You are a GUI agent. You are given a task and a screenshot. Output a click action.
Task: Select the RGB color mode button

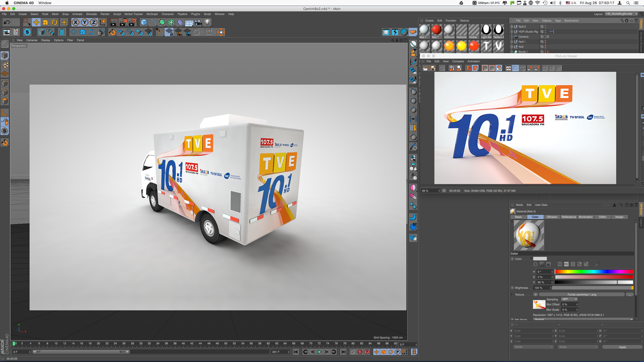click(x=560, y=264)
